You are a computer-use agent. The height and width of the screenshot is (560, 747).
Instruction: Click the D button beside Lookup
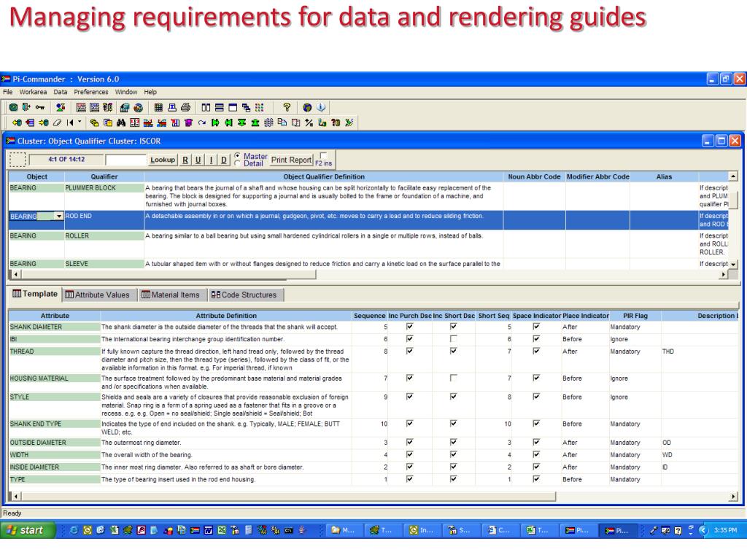(x=224, y=160)
